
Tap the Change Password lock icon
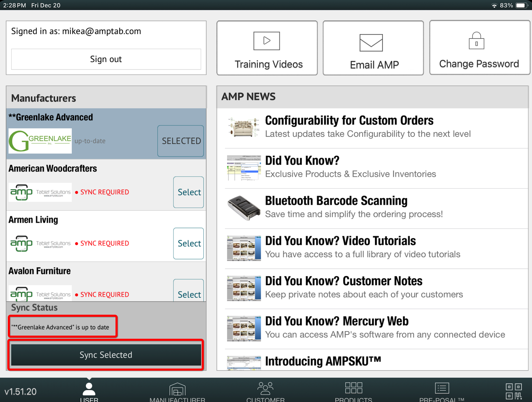point(476,41)
